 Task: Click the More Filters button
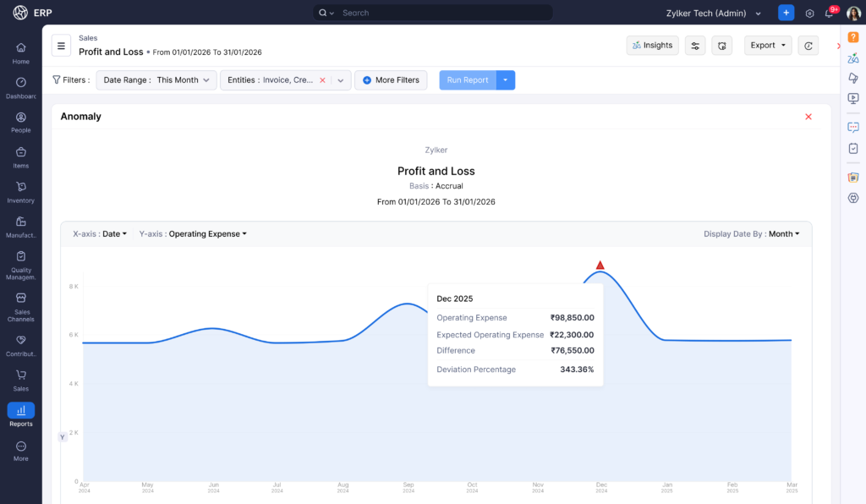391,80
